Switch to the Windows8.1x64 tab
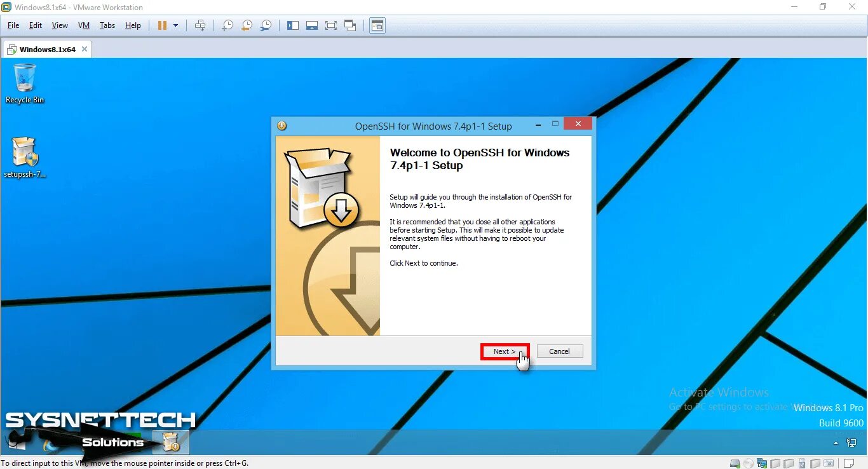The image size is (868, 469). click(48, 49)
